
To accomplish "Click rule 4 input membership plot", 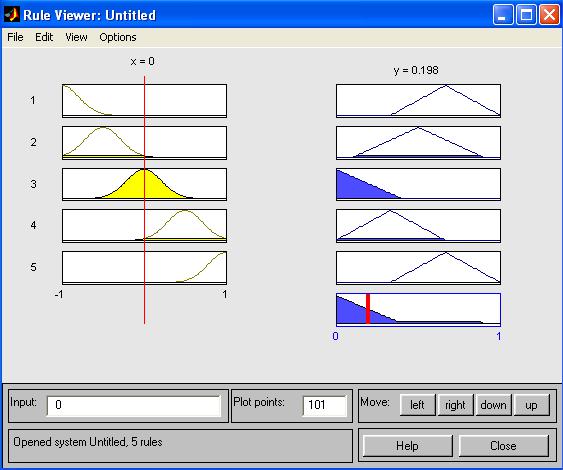I will tap(144, 226).
